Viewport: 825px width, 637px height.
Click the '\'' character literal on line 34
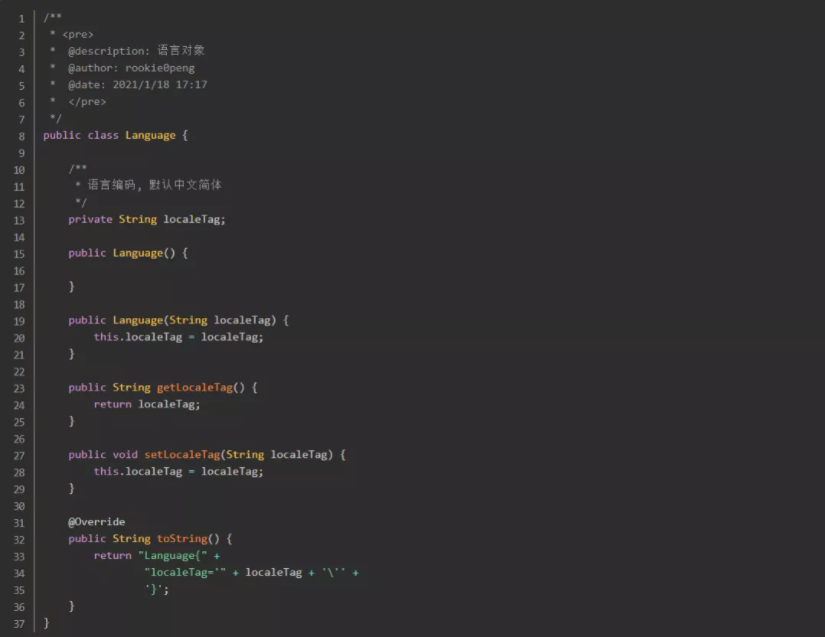click(x=334, y=572)
